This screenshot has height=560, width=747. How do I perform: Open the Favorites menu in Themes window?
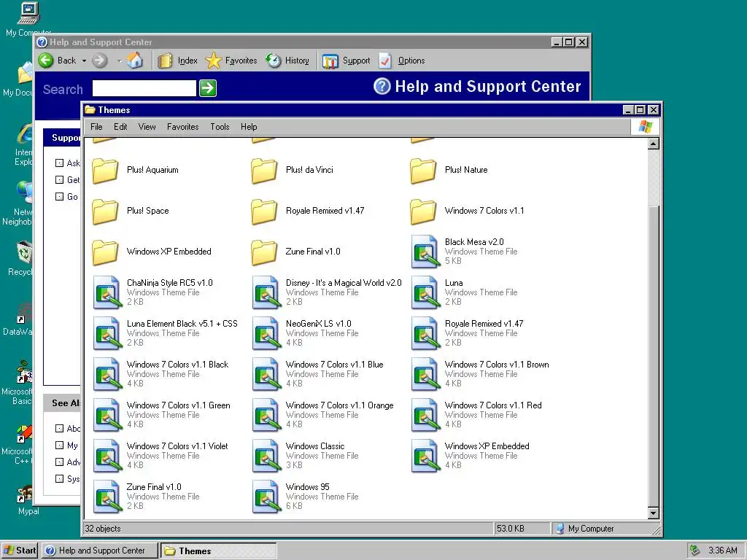point(182,127)
